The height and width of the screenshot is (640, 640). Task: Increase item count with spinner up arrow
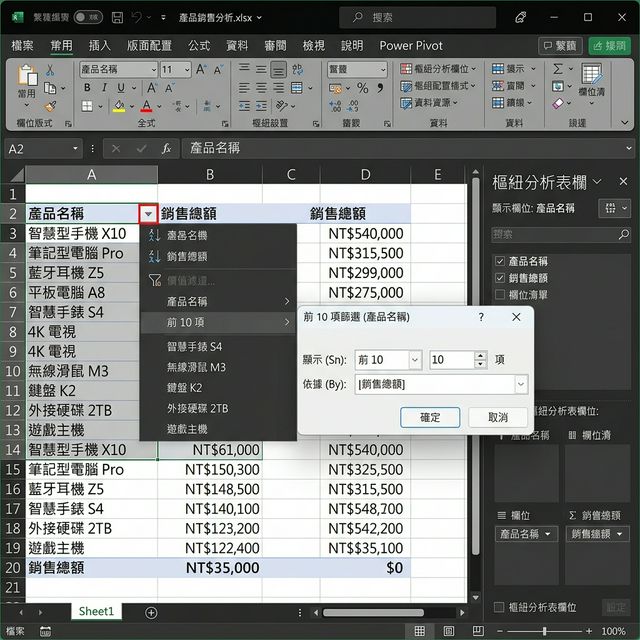[x=481, y=356]
